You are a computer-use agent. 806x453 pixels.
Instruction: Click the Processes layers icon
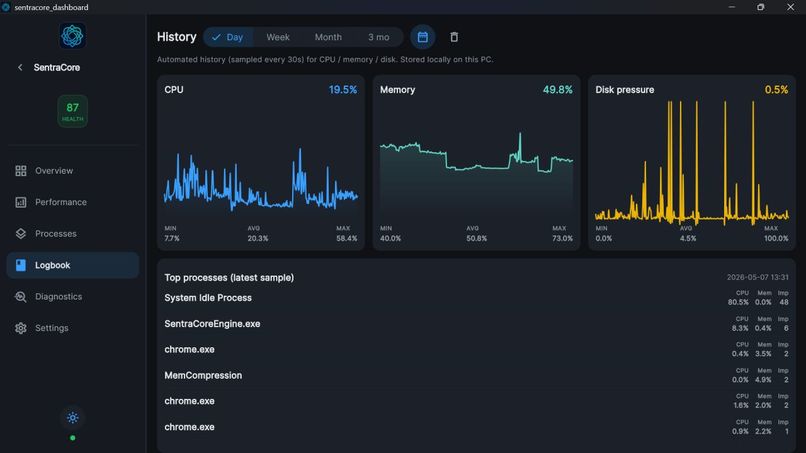tap(21, 233)
